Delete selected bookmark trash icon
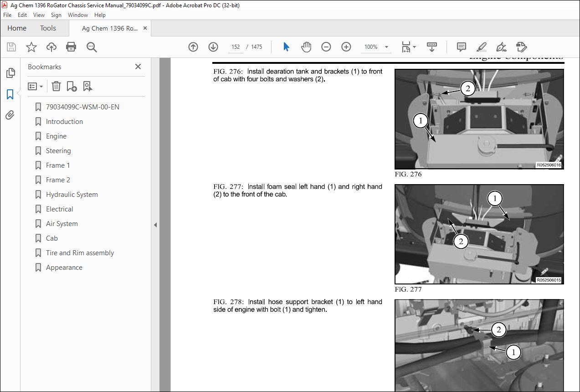Image resolution: width=580 pixels, height=392 pixels. tap(56, 86)
